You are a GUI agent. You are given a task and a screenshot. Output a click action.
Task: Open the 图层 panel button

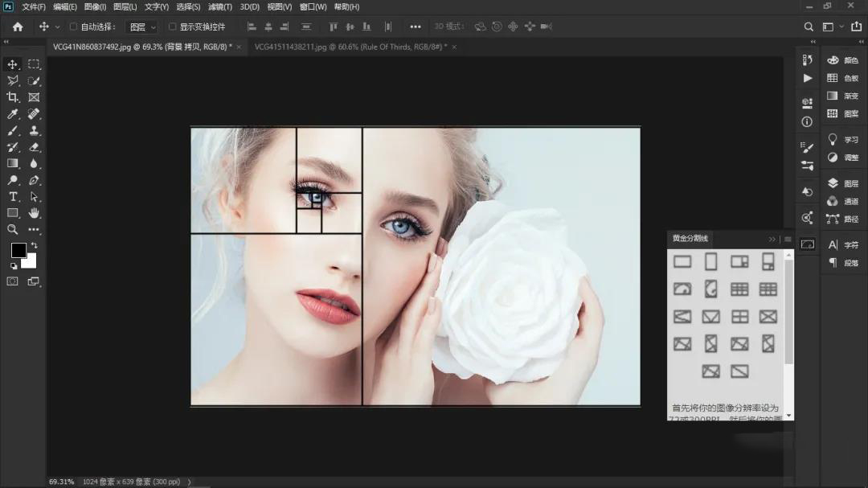[x=842, y=183]
